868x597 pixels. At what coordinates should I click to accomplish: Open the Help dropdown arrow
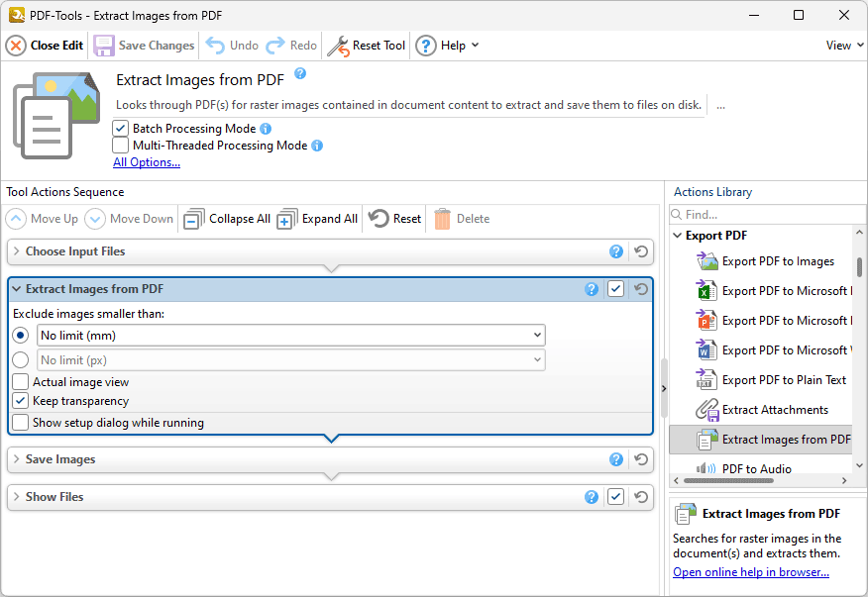point(476,46)
